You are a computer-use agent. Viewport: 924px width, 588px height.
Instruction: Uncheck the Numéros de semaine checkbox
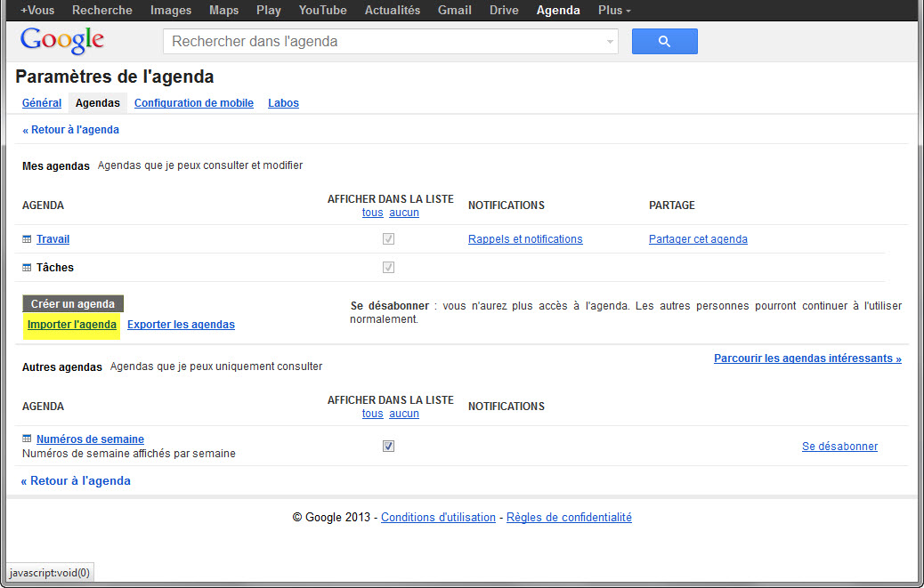tap(388, 447)
